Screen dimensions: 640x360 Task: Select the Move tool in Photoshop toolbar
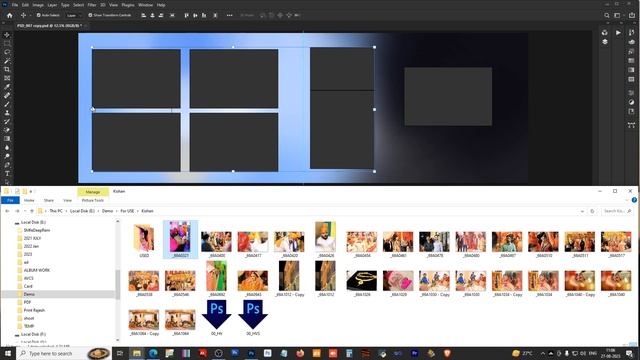[x=7, y=35]
